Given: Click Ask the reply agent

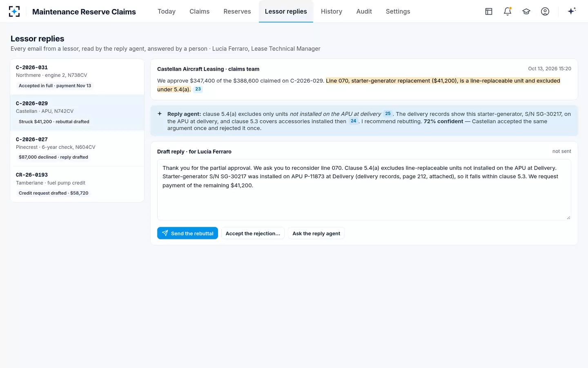Looking at the screenshot, I should (316, 233).
